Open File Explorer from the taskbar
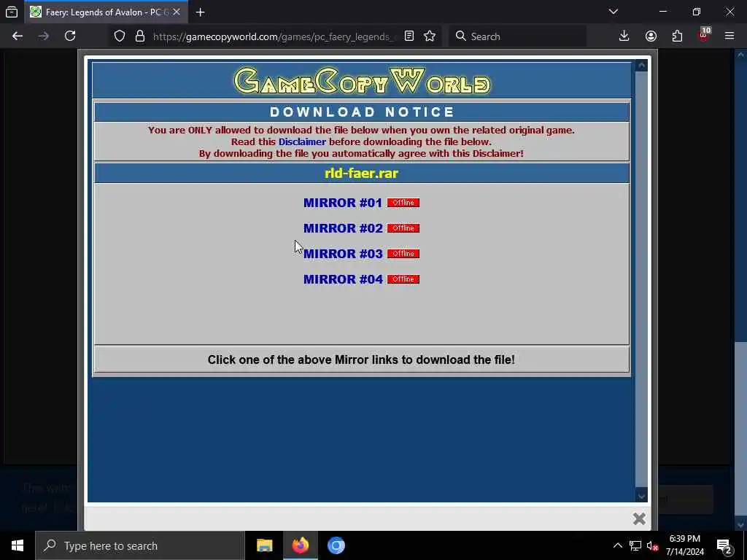 (264, 545)
